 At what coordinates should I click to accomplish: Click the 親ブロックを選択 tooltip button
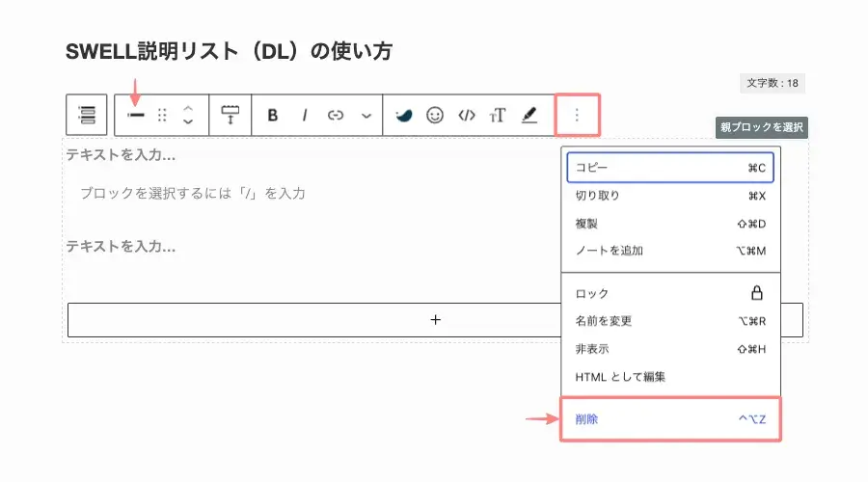(762, 127)
